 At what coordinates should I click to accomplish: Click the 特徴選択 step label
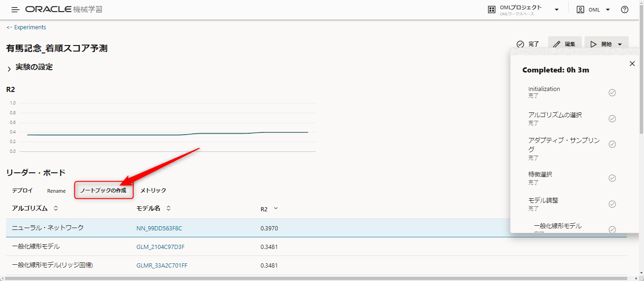pos(540,175)
